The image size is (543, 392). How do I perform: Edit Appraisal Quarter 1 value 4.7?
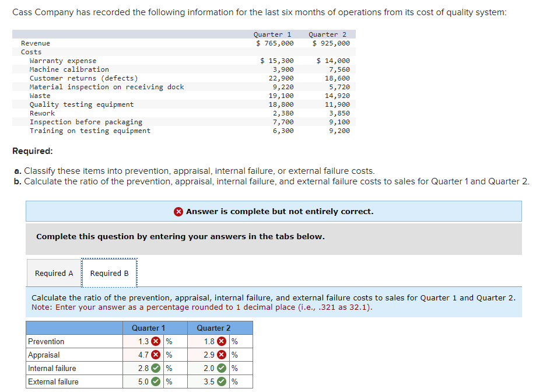coord(143,355)
